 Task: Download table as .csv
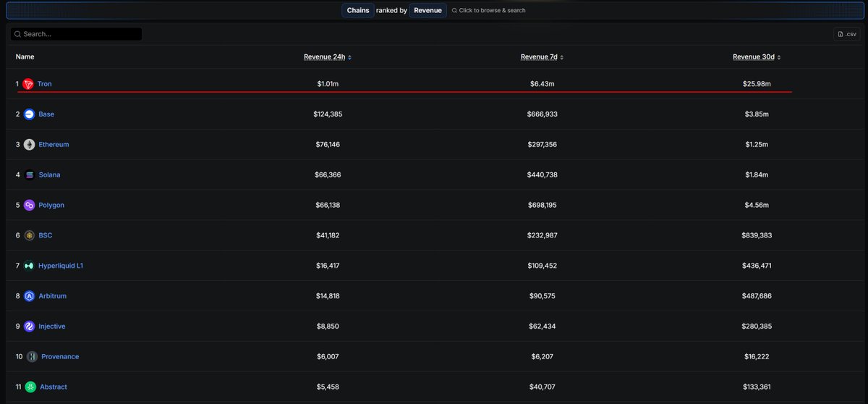point(847,34)
